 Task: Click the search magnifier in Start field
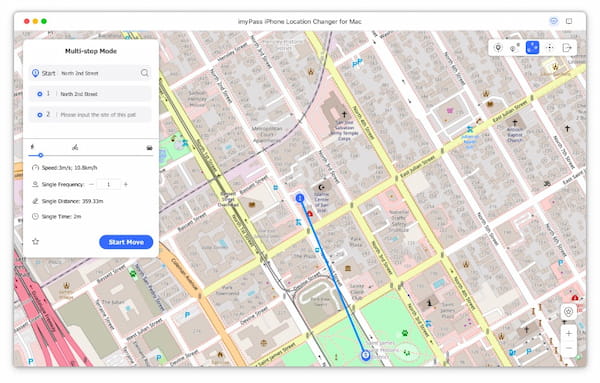coord(145,73)
